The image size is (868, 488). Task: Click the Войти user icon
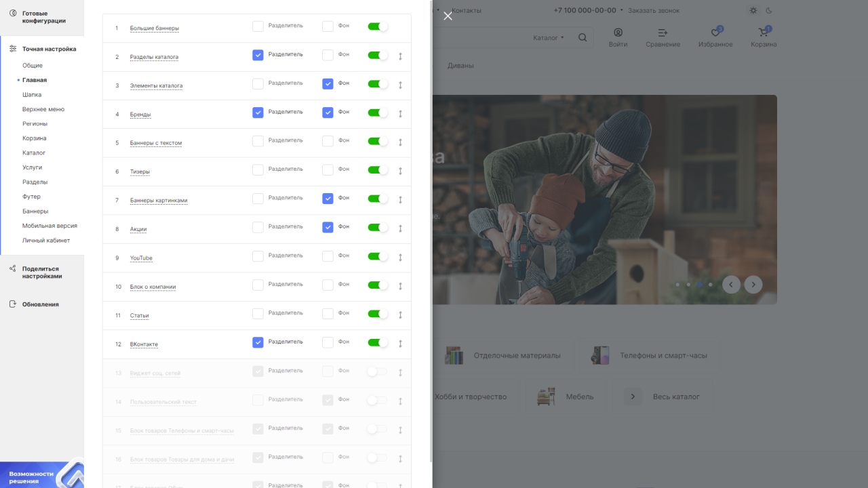pyautogui.click(x=618, y=33)
